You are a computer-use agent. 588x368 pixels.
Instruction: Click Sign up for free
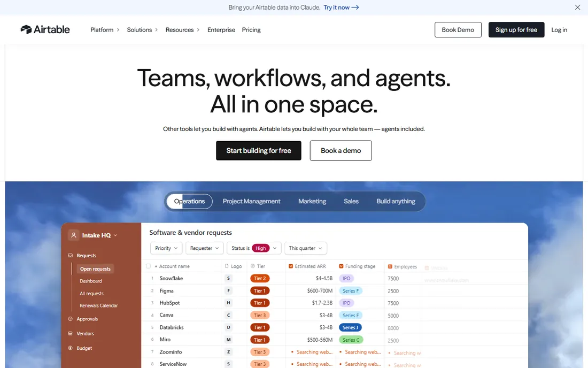(516, 29)
